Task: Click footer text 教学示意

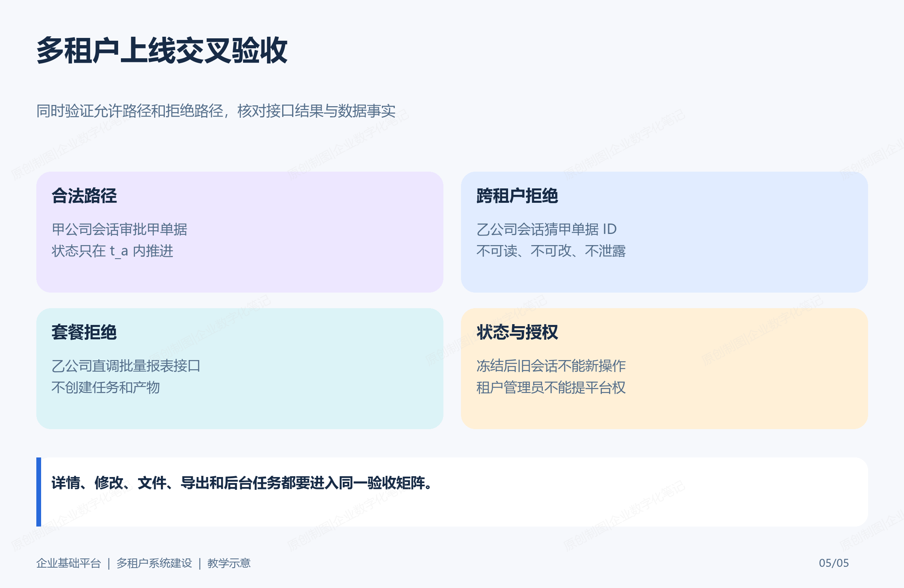Action: [x=229, y=563]
